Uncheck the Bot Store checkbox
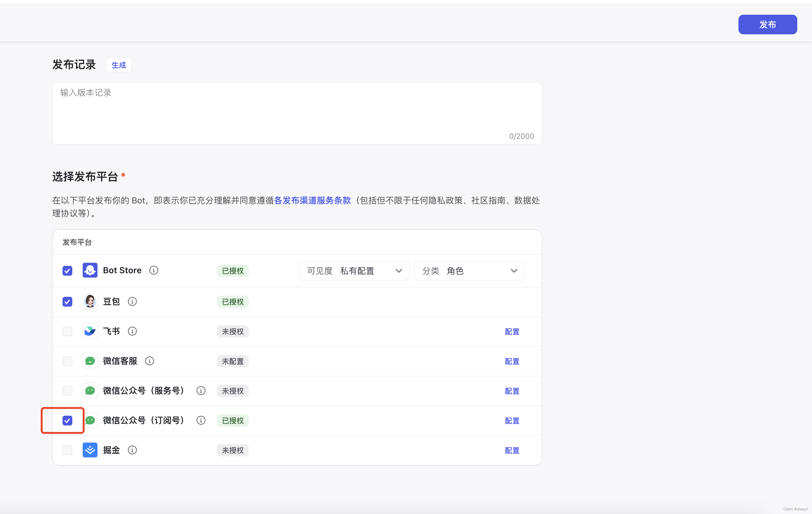The width and height of the screenshot is (812, 514). click(x=67, y=271)
